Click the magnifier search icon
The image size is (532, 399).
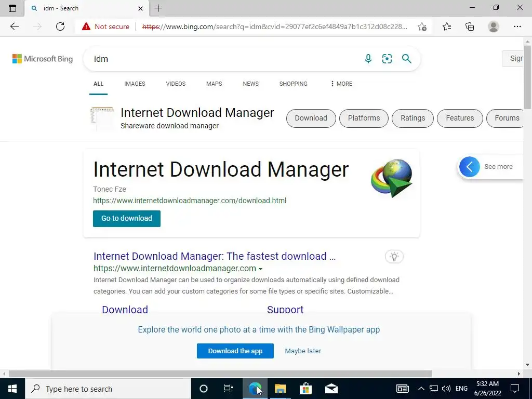click(406, 59)
